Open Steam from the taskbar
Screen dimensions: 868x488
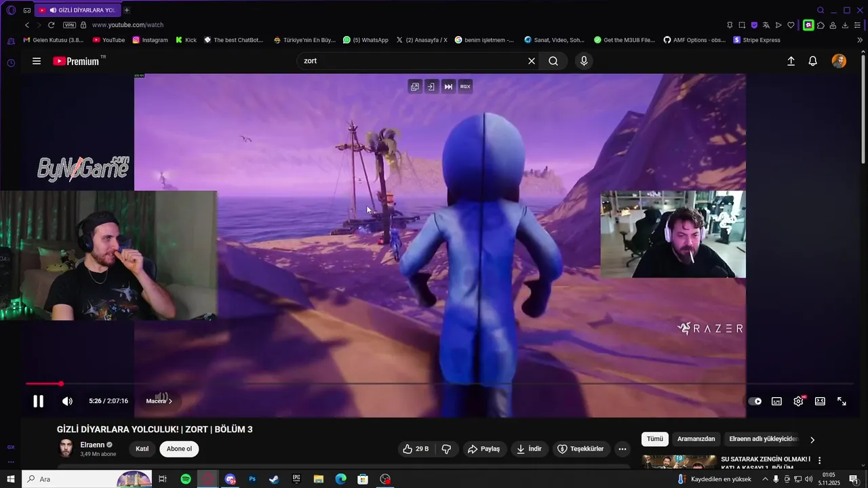click(x=274, y=479)
